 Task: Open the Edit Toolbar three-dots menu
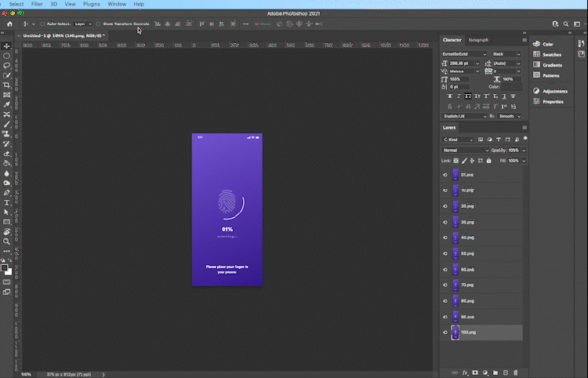click(x=6, y=251)
